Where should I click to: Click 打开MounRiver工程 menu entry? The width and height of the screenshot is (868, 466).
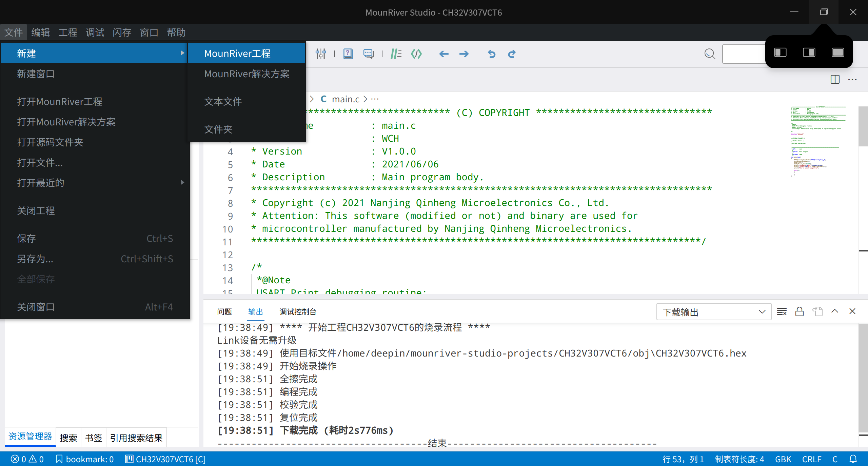[x=95, y=101]
